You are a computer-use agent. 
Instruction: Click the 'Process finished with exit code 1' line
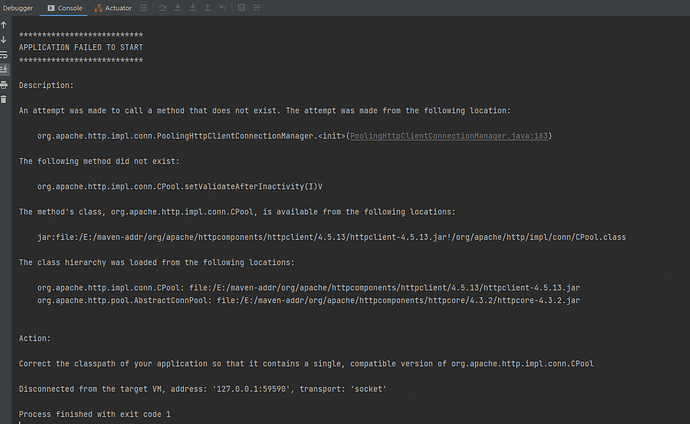point(95,413)
